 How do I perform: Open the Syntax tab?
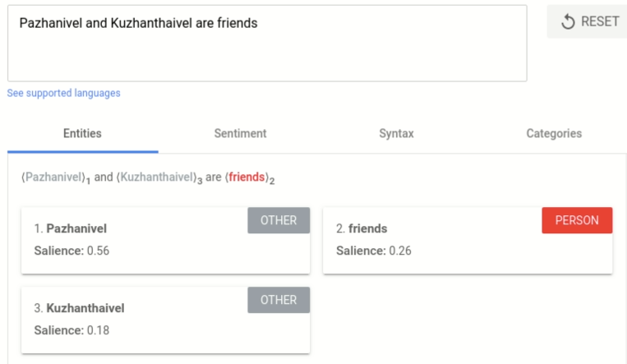[396, 134]
